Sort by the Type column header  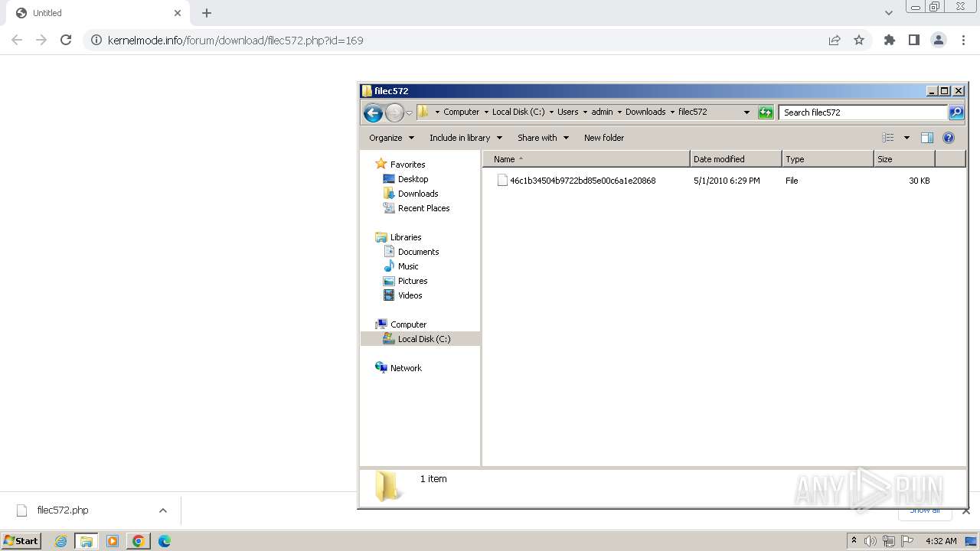click(x=828, y=159)
